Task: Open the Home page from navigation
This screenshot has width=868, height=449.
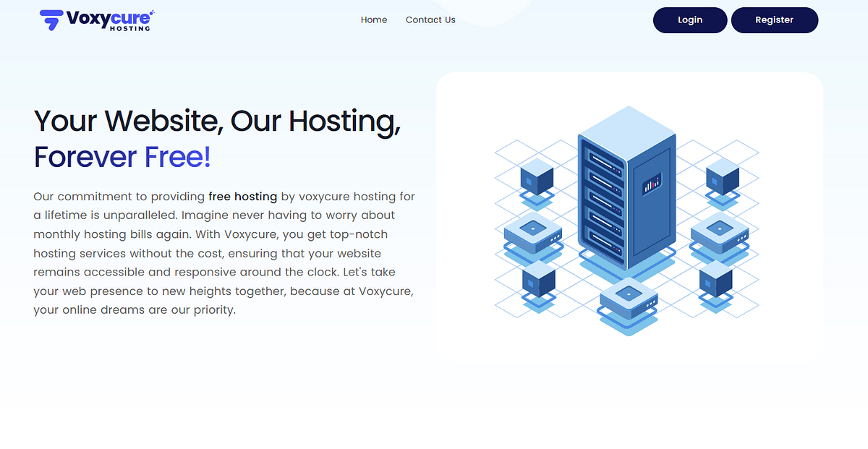Action: pyautogui.click(x=374, y=20)
